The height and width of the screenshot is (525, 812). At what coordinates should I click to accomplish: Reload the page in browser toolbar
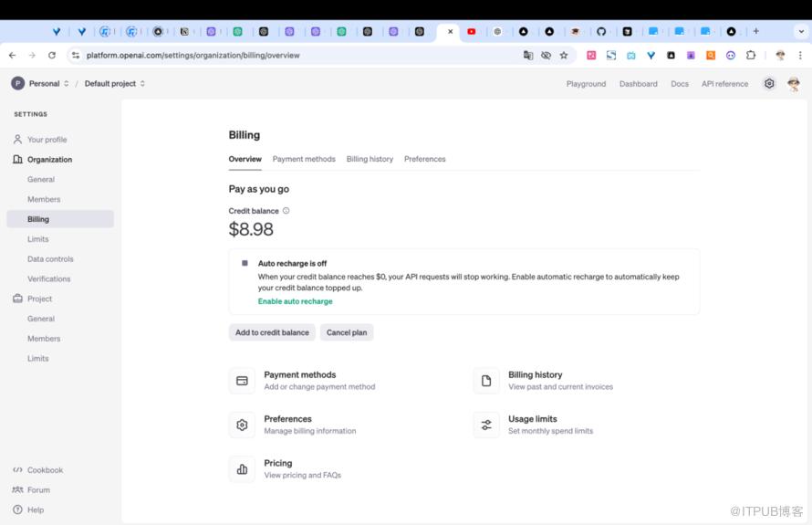(x=52, y=56)
